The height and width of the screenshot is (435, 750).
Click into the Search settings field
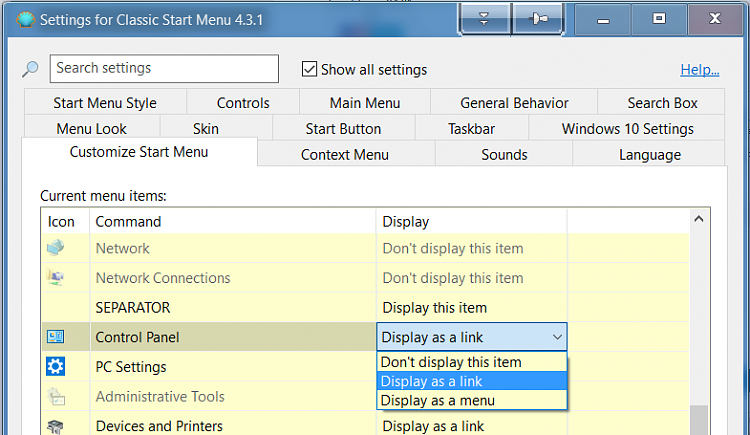(x=164, y=68)
